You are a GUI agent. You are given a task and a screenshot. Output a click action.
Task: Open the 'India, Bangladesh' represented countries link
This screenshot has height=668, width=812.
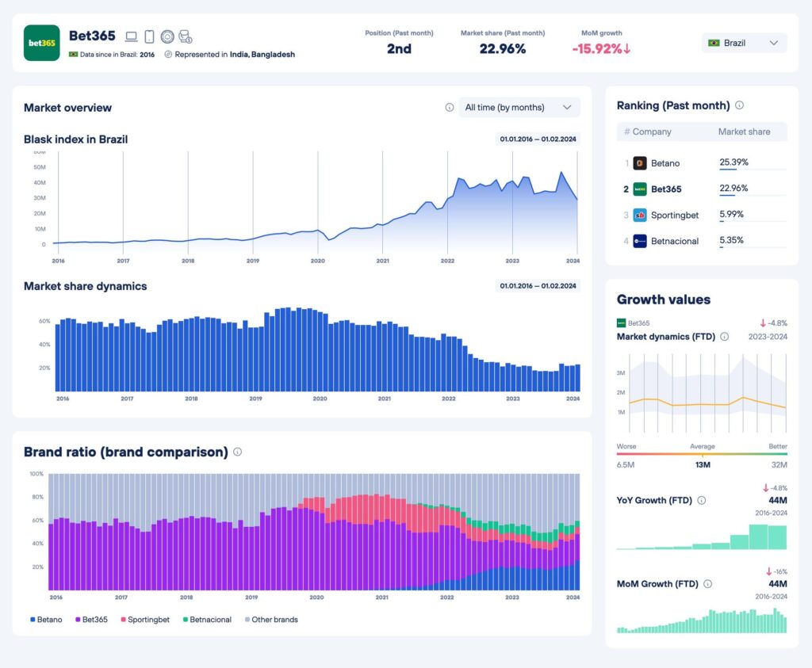pos(262,55)
